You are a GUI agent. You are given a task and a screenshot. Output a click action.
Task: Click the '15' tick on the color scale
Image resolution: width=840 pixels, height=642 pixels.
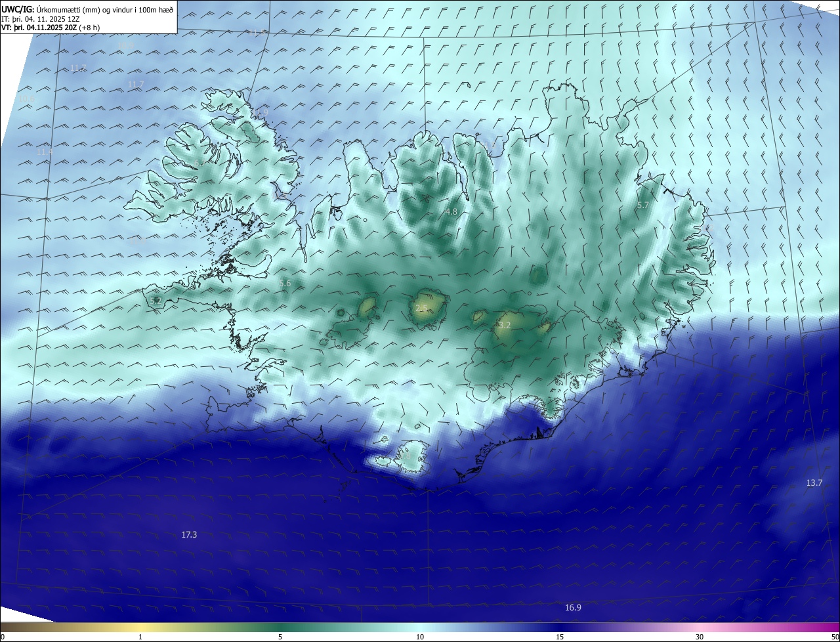click(x=560, y=637)
